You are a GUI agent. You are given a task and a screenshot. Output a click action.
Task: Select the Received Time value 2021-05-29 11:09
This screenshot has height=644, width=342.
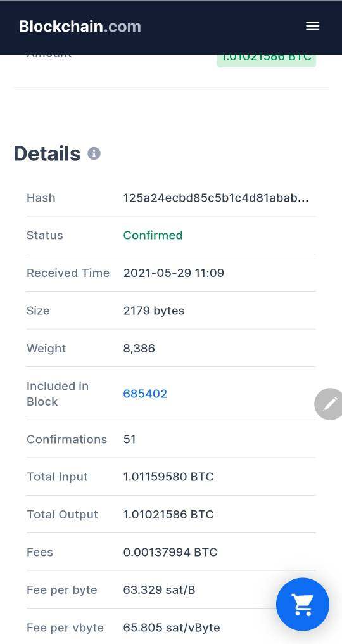click(x=174, y=273)
